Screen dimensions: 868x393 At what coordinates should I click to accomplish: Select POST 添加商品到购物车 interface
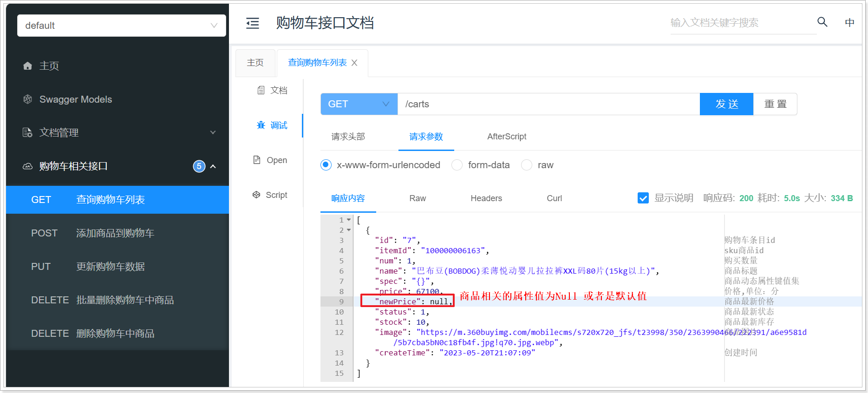click(x=117, y=233)
